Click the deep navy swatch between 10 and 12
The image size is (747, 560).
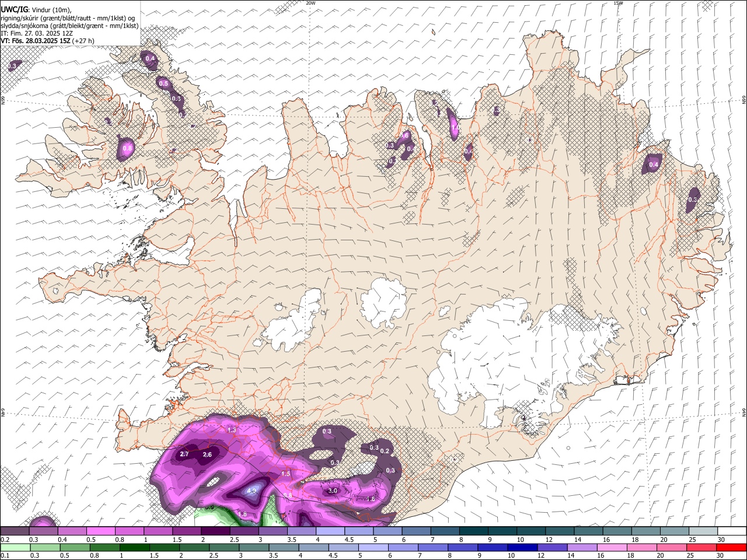point(522,547)
